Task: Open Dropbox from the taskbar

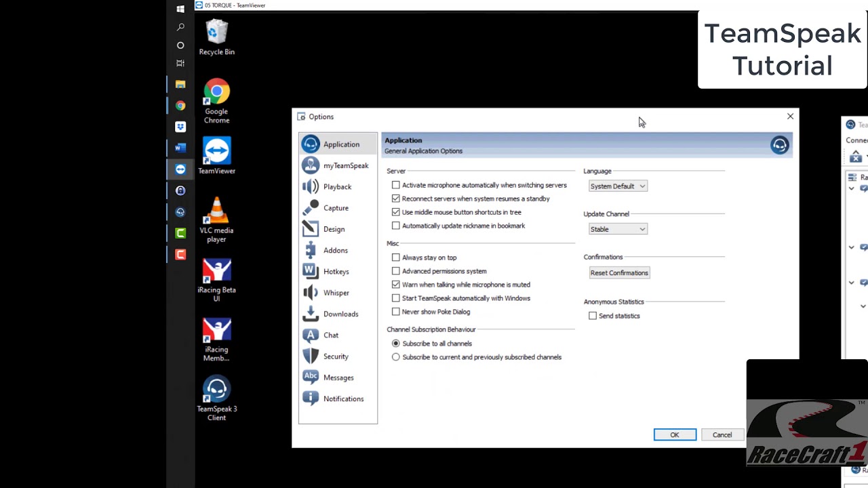Action: pos(180,127)
